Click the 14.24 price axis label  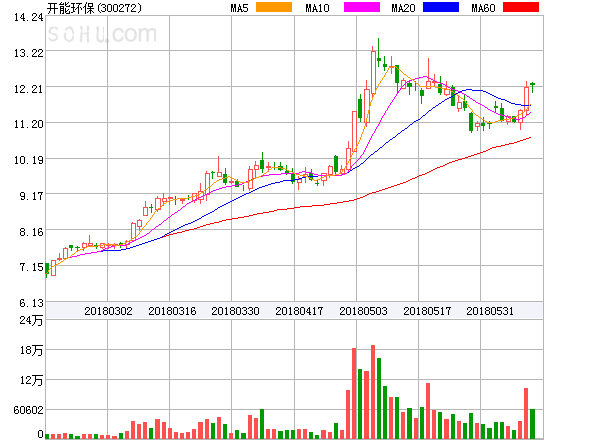pyautogui.click(x=29, y=17)
